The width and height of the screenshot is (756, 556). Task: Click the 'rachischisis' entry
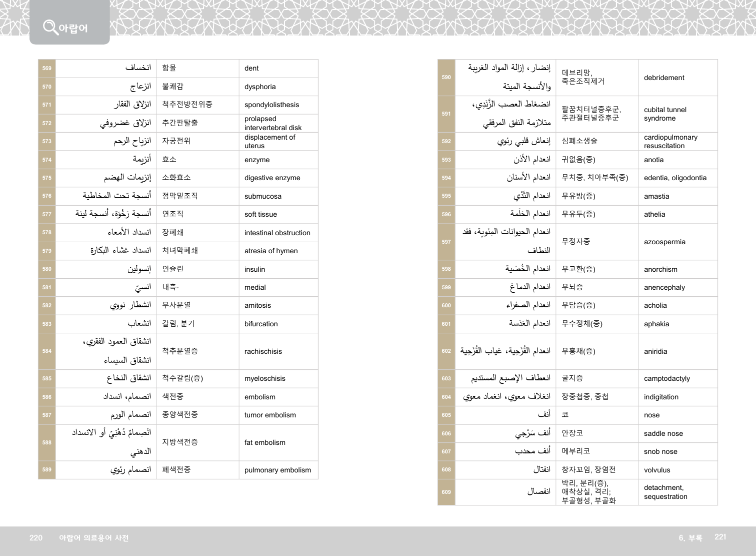pos(263,352)
